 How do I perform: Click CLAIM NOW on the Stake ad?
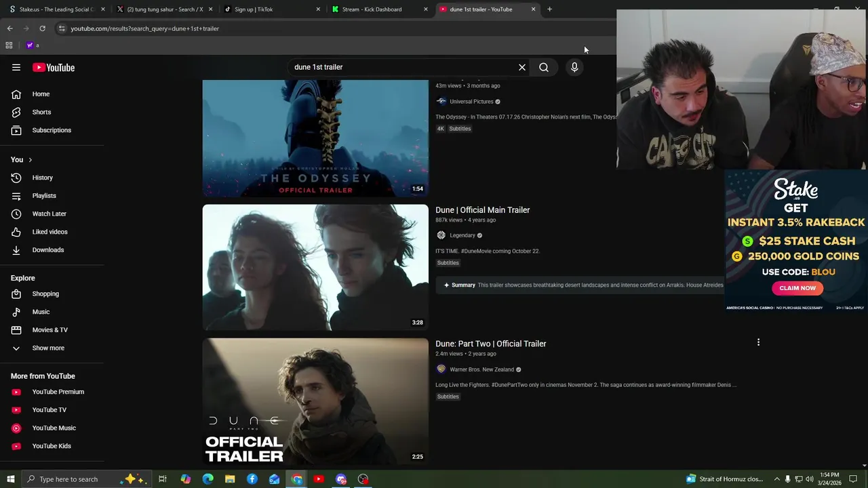tap(797, 288)
